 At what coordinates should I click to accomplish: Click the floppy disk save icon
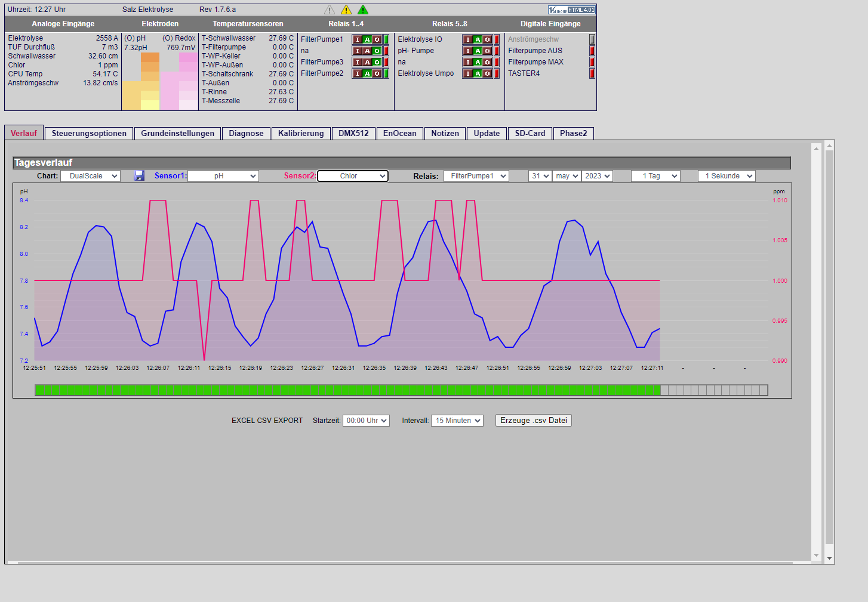[139, 176]
